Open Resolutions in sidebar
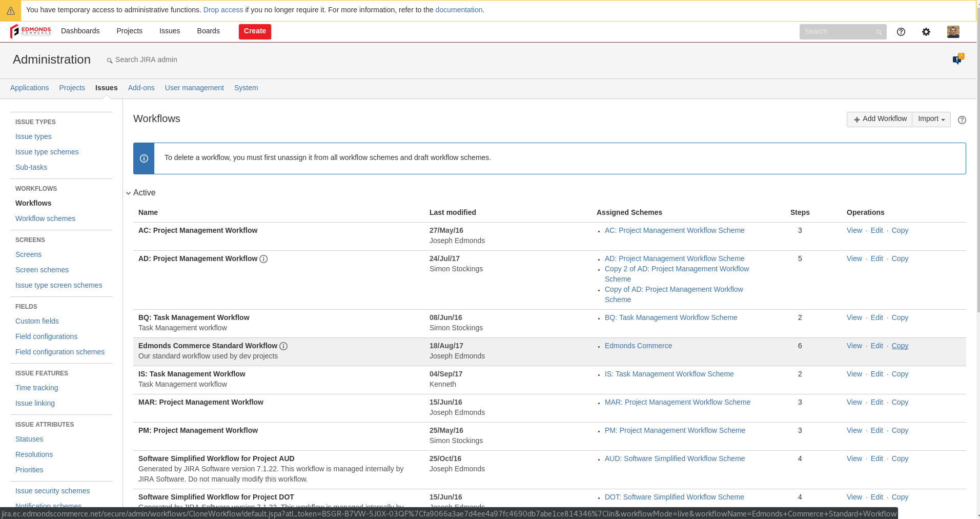 [x=34, y=454]
